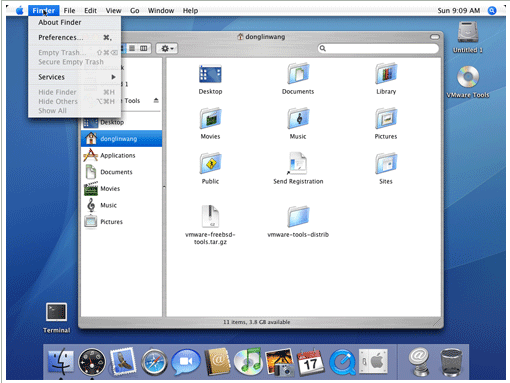The height and width of the screenshot is (383, 510).
Task: Click the Pictures item in the Finder sidebar
Action: (121, 222)
